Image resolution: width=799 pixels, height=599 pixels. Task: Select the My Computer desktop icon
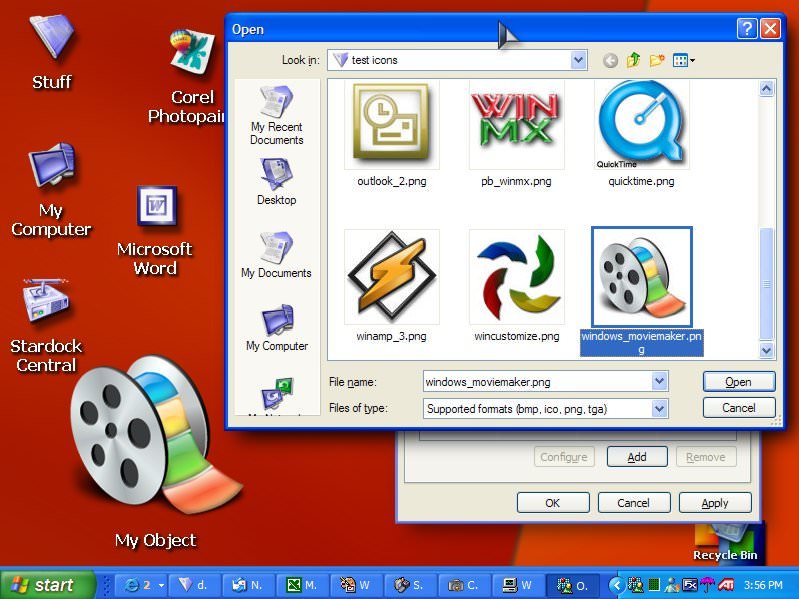point(51,190)
